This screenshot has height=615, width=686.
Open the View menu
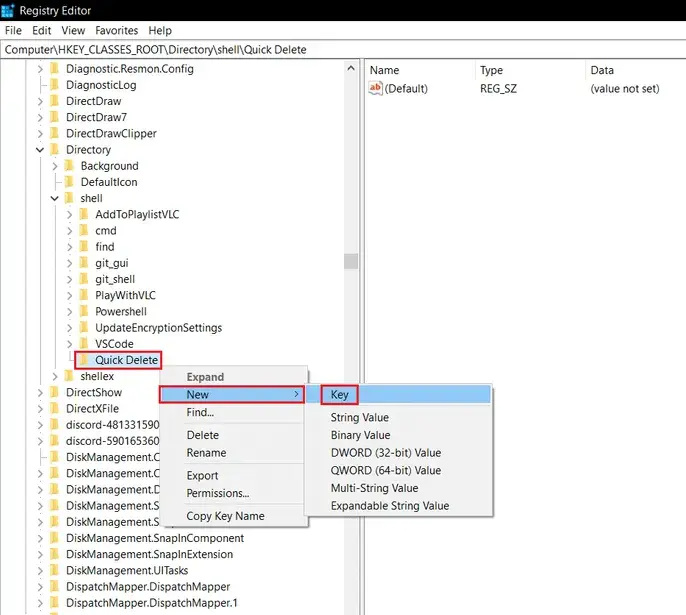73,31
